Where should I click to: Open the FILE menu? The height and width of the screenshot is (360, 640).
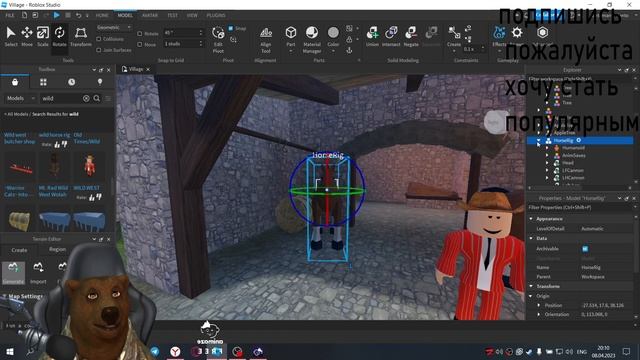[x=10, y=15]
